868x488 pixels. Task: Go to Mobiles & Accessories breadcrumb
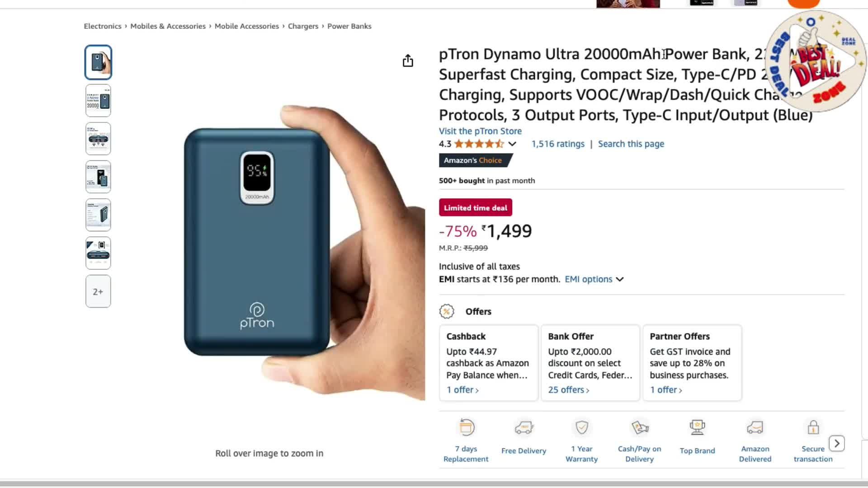coord(168,26)
